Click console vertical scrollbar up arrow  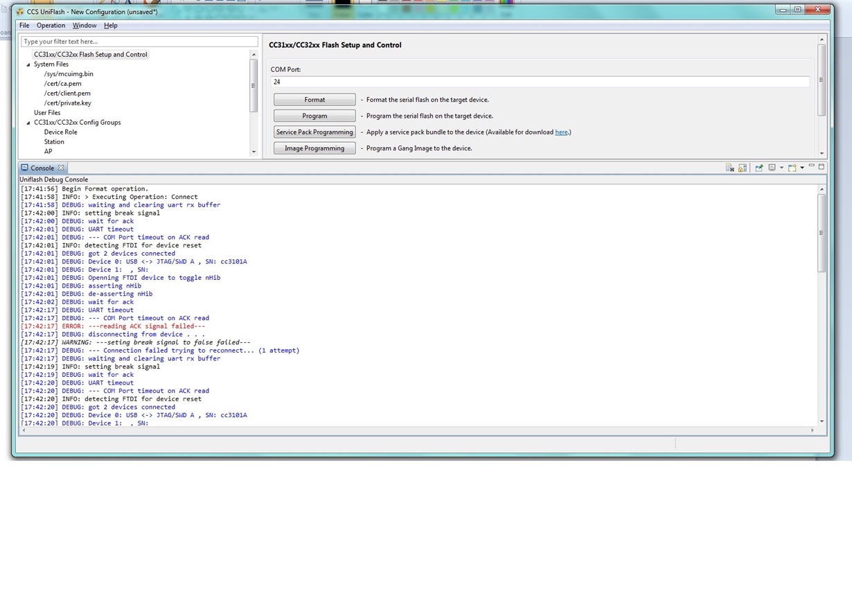click(822, 188)
